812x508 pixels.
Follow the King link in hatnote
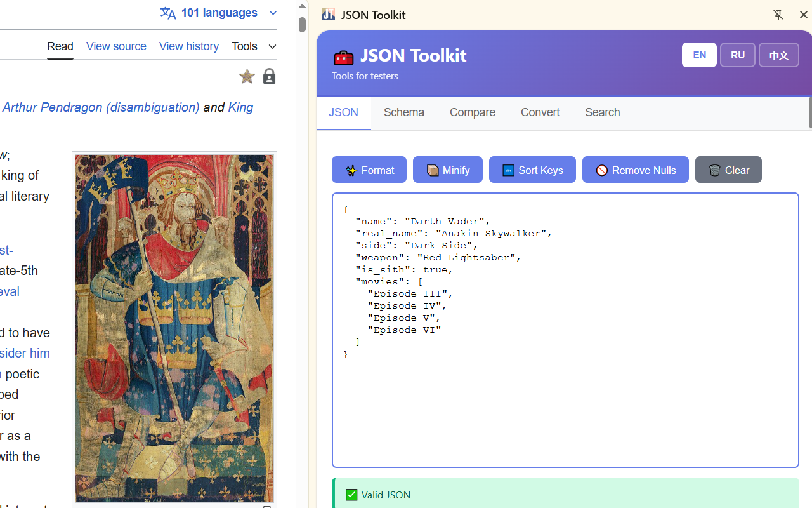[240, 107]
